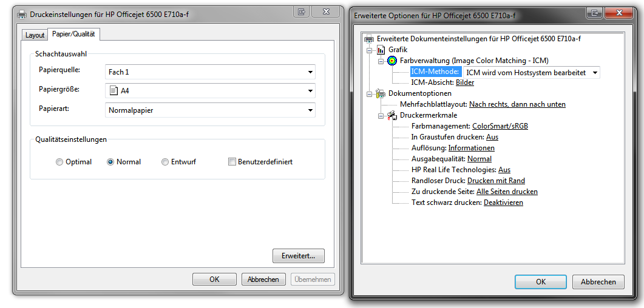644x308 pixels.
Task: Click OK in the Druckeinstellungen dialog
Action: (214, 280)
